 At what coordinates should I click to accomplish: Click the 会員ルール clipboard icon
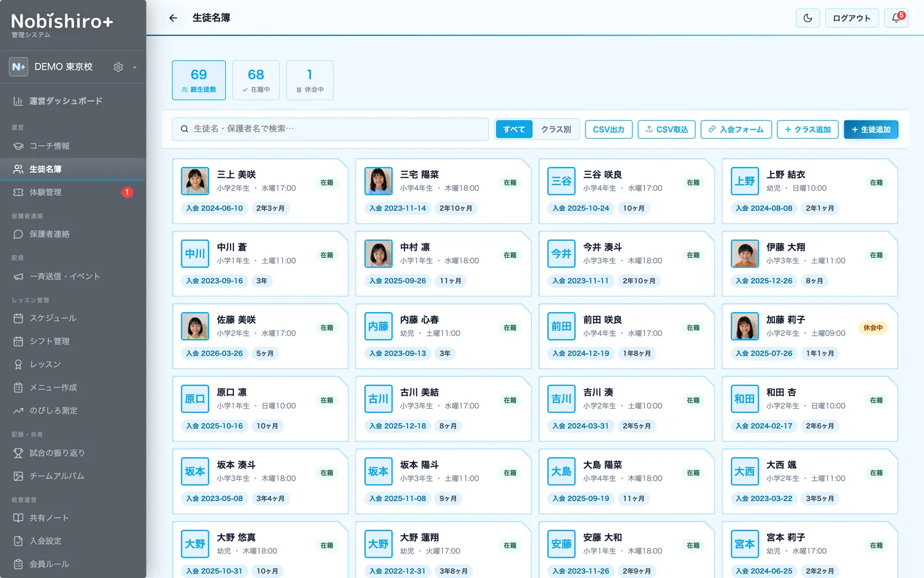point(18,564)
